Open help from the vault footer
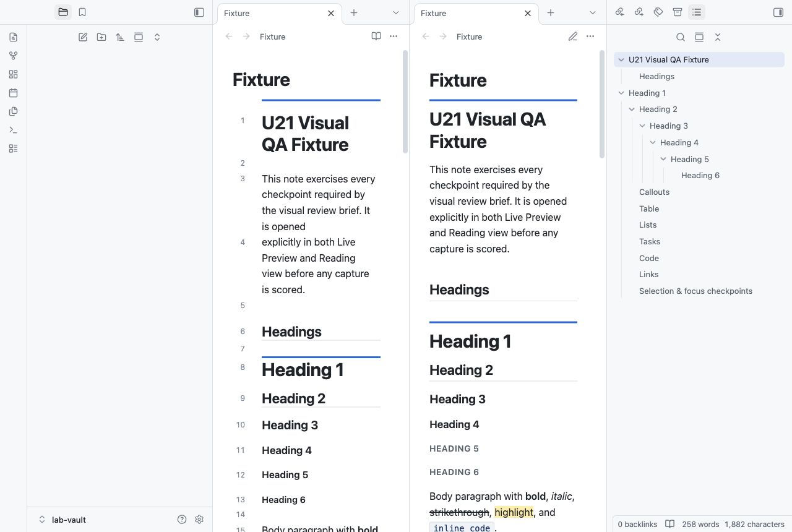The height and width of the screenshot is (532, 792). [x=182, y=520]
